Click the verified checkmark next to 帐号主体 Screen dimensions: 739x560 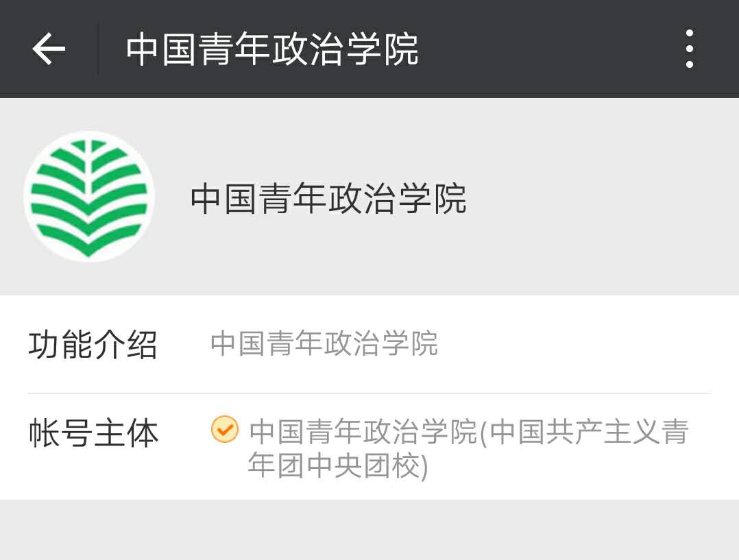pos(225,431)
